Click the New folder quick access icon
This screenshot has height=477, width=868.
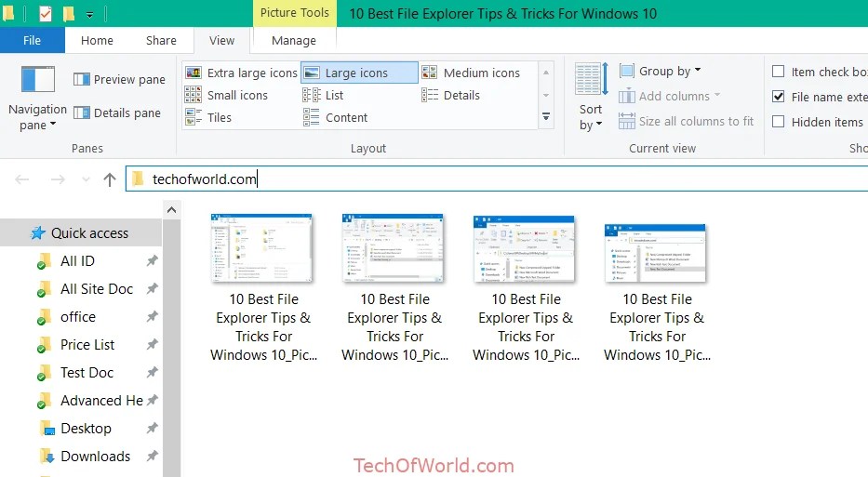[69, 13]
